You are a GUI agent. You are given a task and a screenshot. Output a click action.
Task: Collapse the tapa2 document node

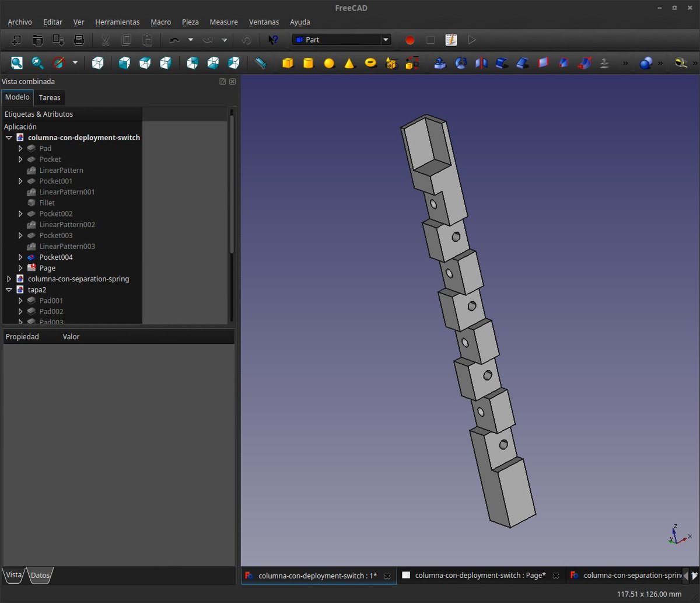pos(9,290)
